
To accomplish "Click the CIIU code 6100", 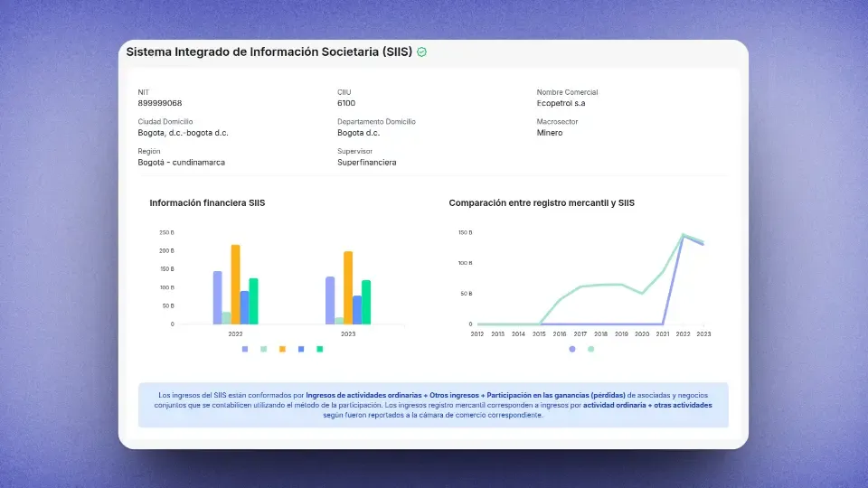I will click(346, 103).
